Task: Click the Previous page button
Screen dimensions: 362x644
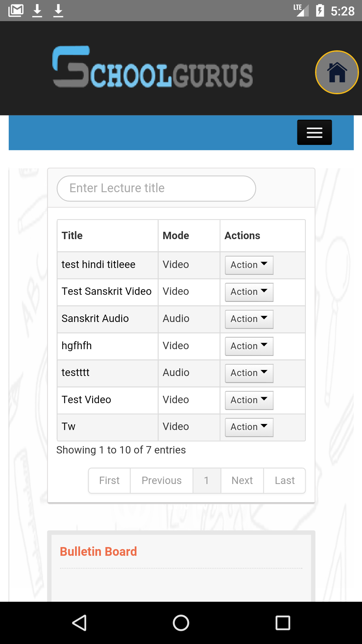Action: click(x=162, y=481)
